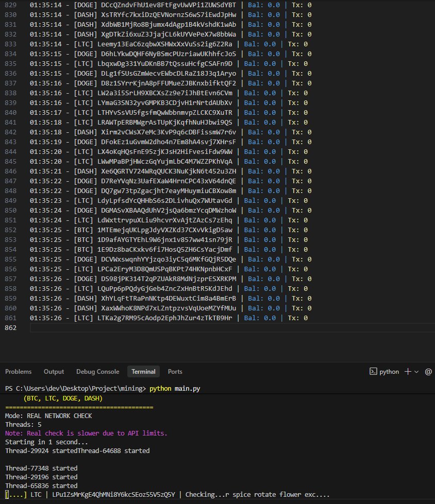The image size is (435, 504).
Task: Click address Leemy13EaC6zqbwXSHWxXxVuSs2ig6Z2Ra
Action: click(x=165, y=44)
